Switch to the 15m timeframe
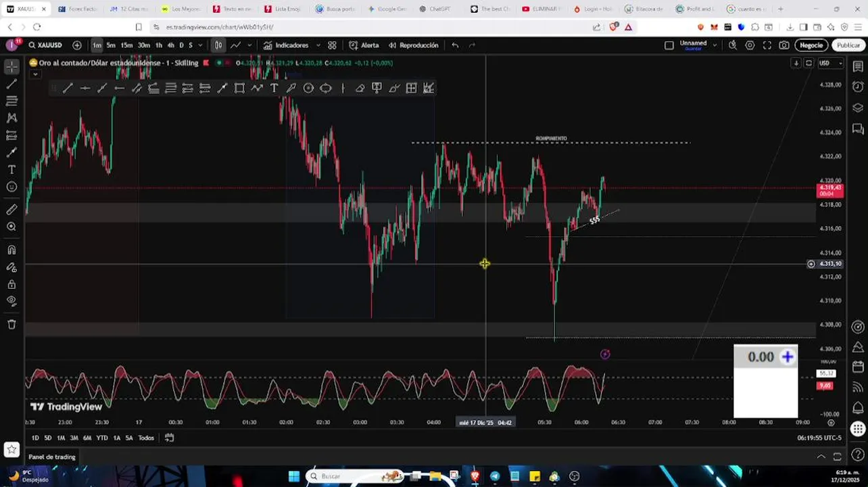868x487 pixels. tap(126, 45)
